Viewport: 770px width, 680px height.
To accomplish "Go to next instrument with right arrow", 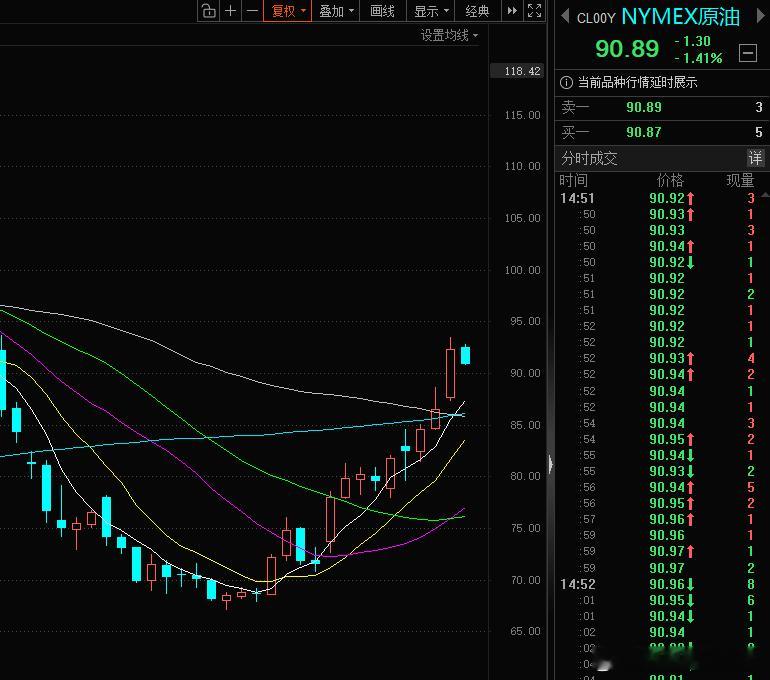I will (761, 16).
